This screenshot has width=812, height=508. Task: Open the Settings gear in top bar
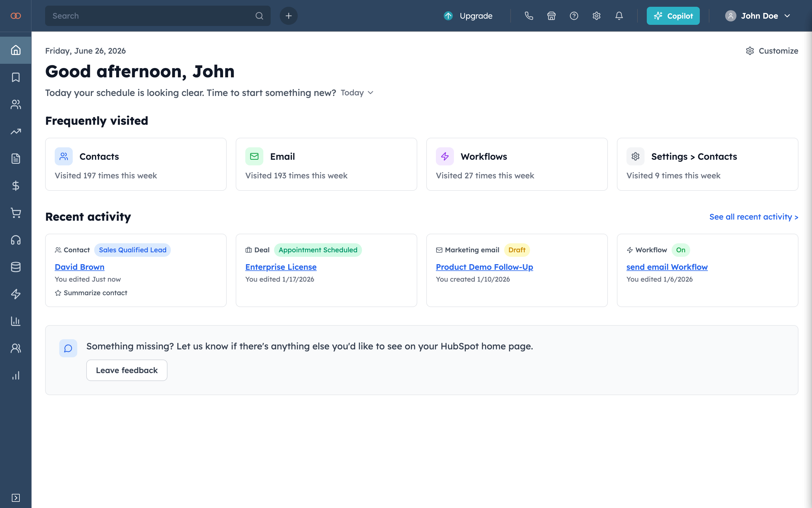pyautogui.click(x=596, y=16)
